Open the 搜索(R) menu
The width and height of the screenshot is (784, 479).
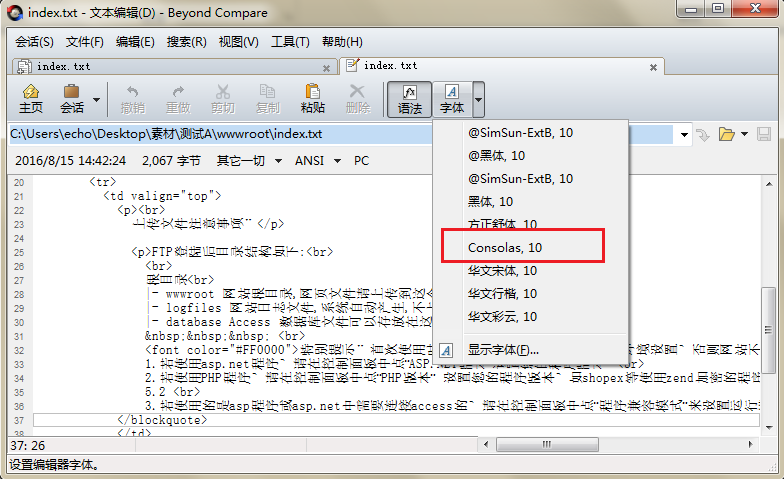pos(186,41)
